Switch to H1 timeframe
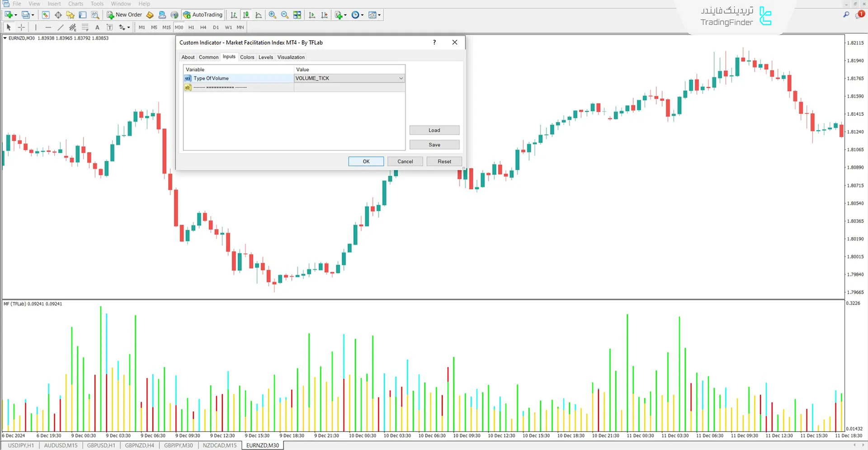 point(191,28)
